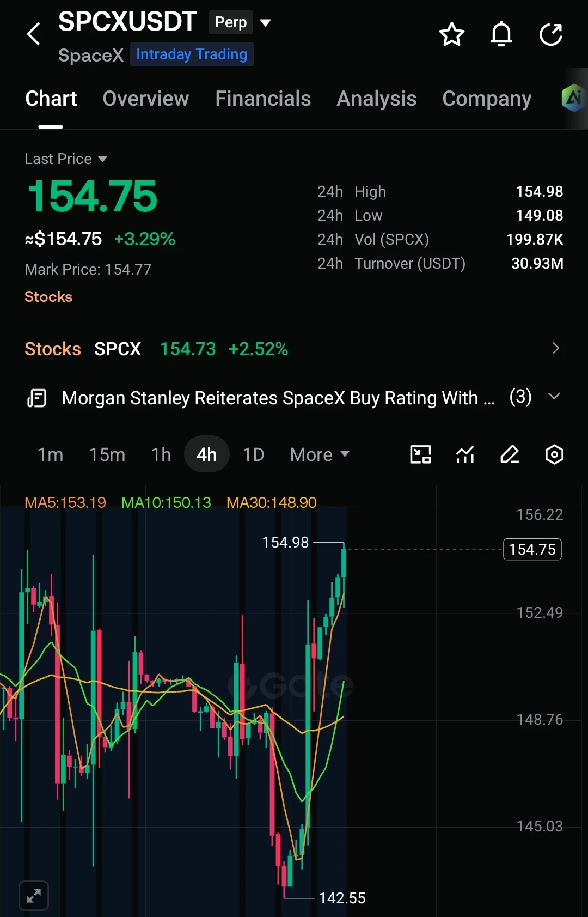Select the 4h timeframe
The height and width of the screenshot is (917, 588).
tap(206, 454)
